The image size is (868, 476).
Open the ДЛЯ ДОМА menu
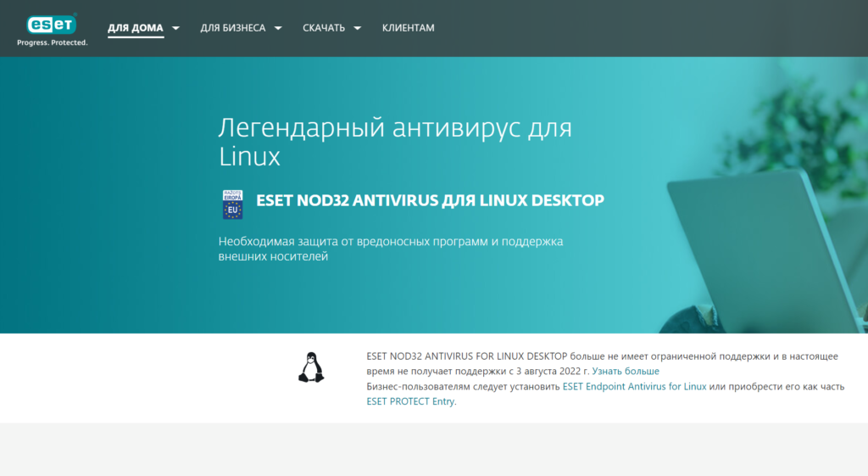click(136, 28)
